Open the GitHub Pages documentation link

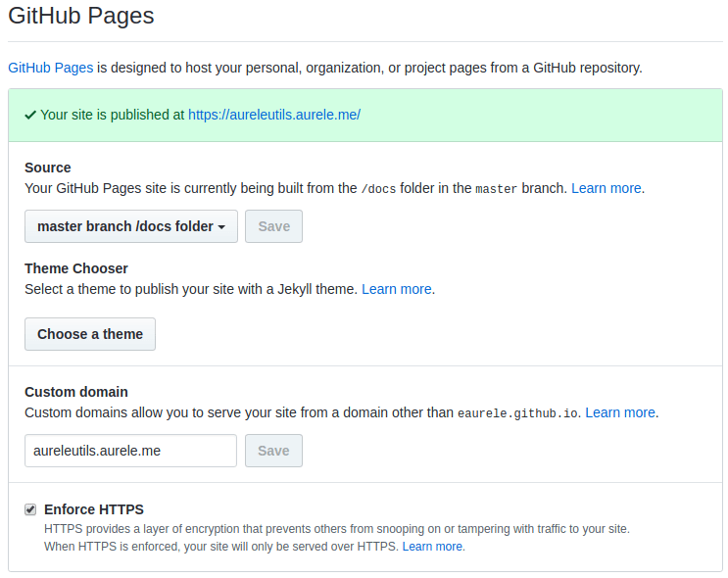51,68
